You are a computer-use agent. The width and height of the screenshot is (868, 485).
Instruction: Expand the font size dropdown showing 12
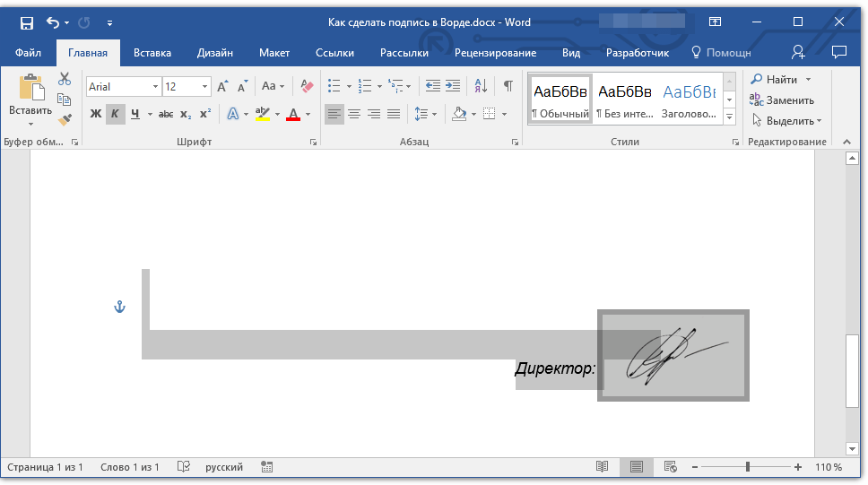(x=205, y=87)
